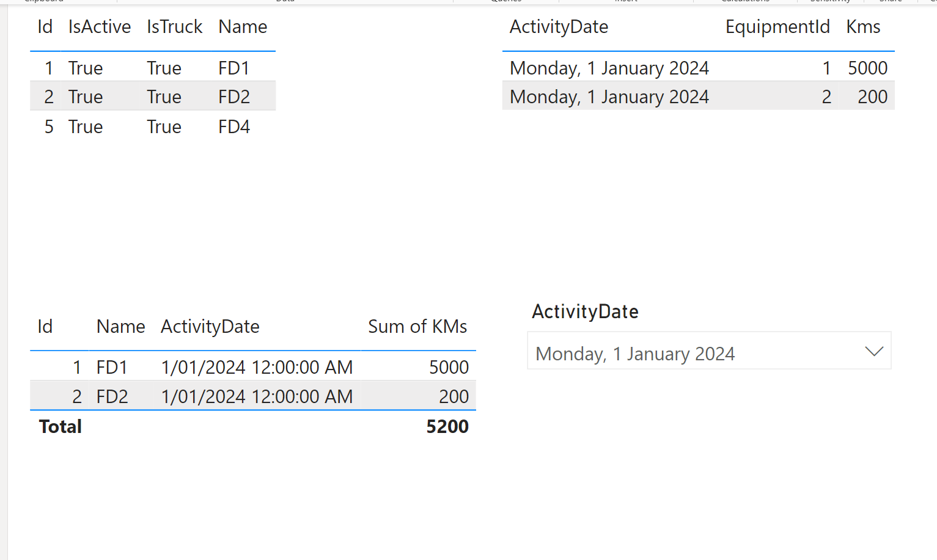Screen dimensions: 937x560
Task: Click the Total row label
Action: pyautogui.click(x=60, y=427)
